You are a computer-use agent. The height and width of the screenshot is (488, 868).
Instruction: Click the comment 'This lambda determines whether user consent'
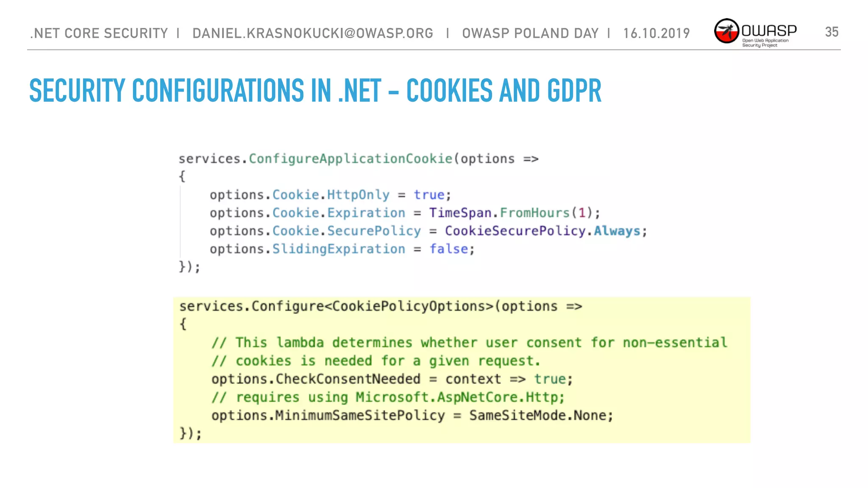coord(470,342)
